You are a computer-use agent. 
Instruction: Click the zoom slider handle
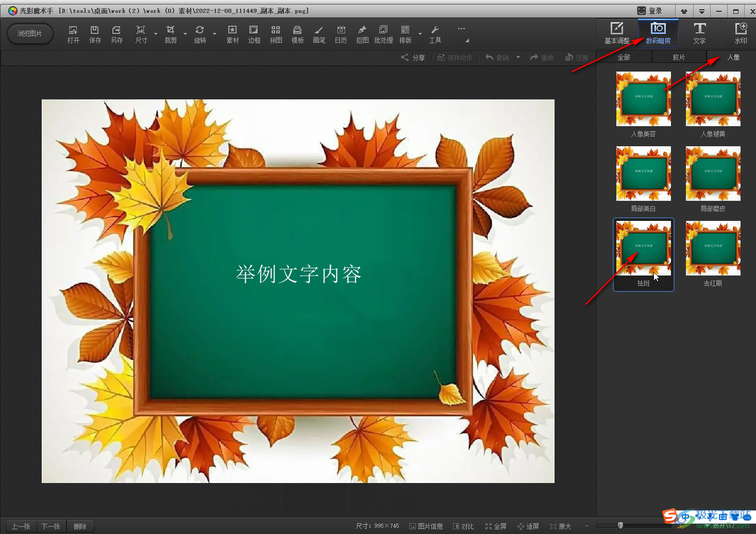(x=620, y=525)
